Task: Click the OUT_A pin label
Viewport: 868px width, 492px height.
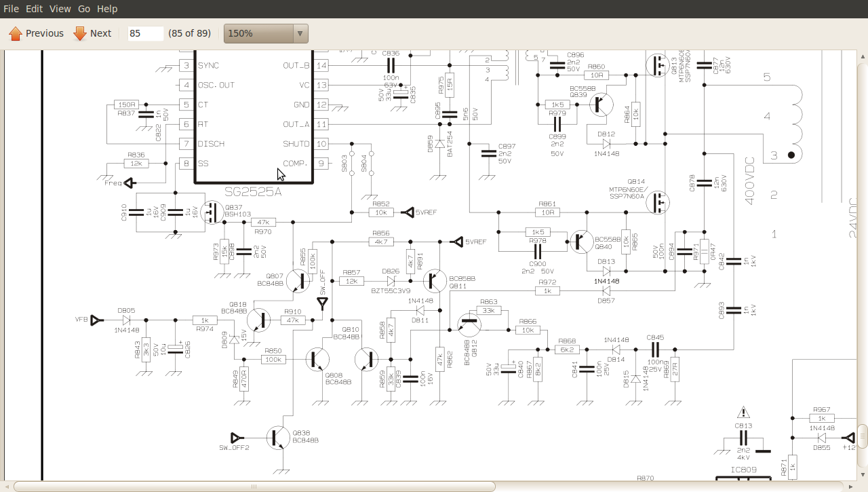Action: (x=296, y=124)
